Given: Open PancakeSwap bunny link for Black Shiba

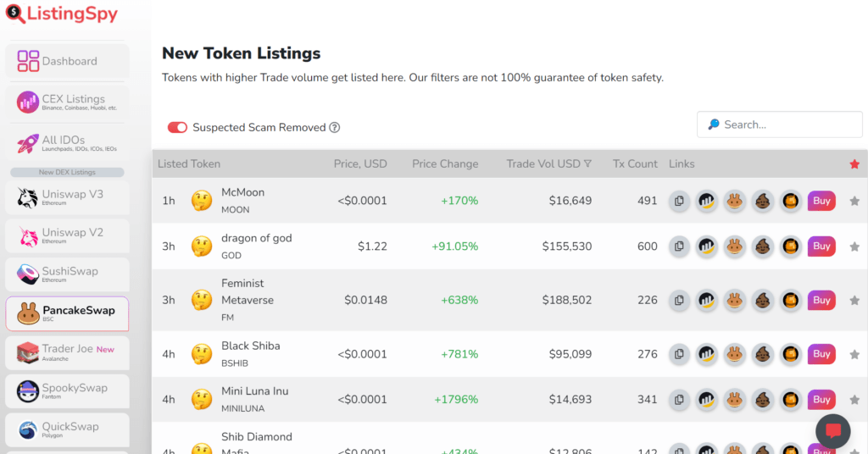Looking at the screenshot, I should coord(735,354).
